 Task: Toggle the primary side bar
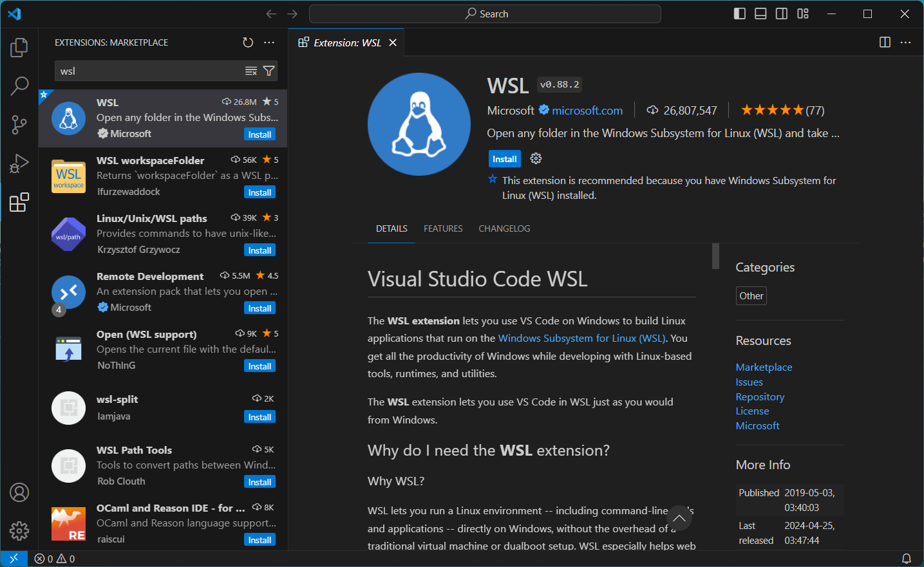pyautogui.click(x=740, y=14)
